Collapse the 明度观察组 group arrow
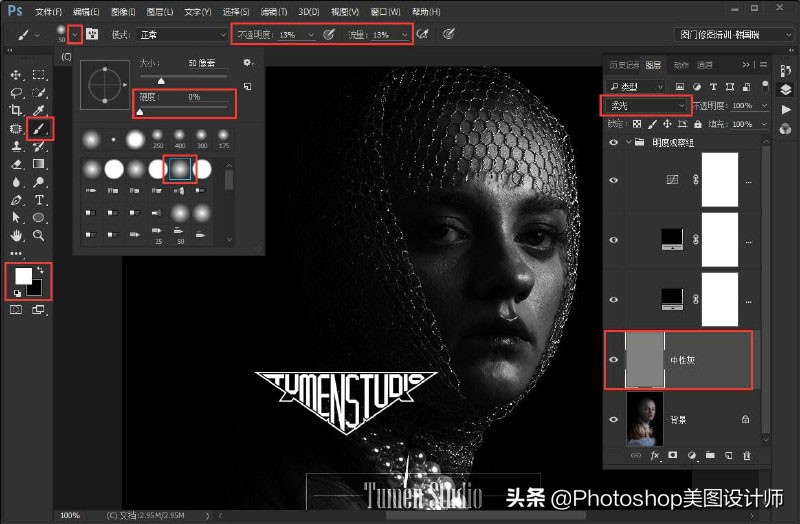800x524 pixels. click(x=629, y=142)
